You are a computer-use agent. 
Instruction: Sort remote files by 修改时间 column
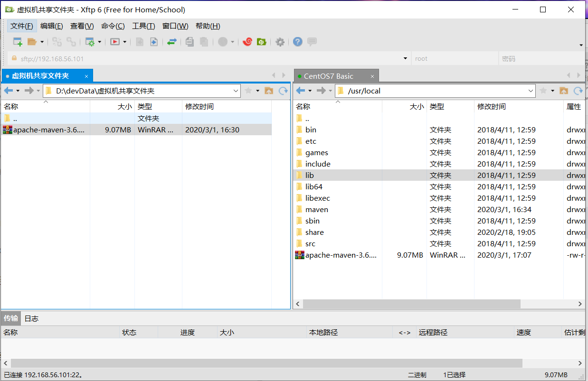[x=519, y=107]
